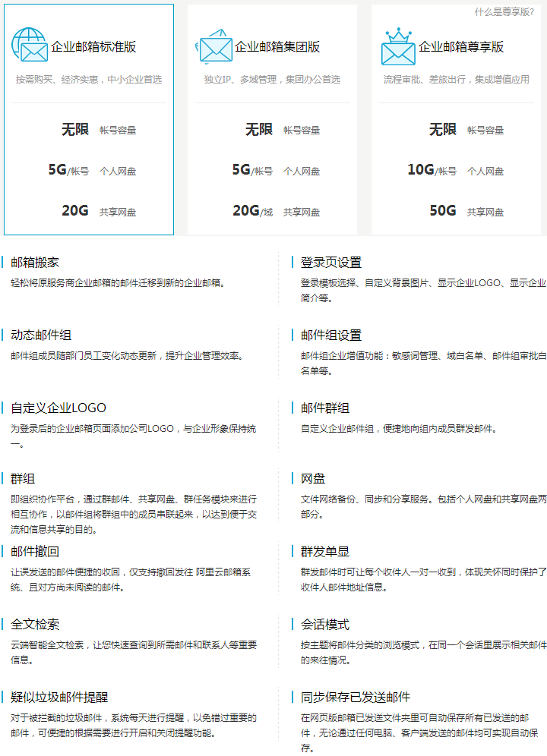
Task: Click the crown envelope icon for Premium edition
Action: point(398,47)
